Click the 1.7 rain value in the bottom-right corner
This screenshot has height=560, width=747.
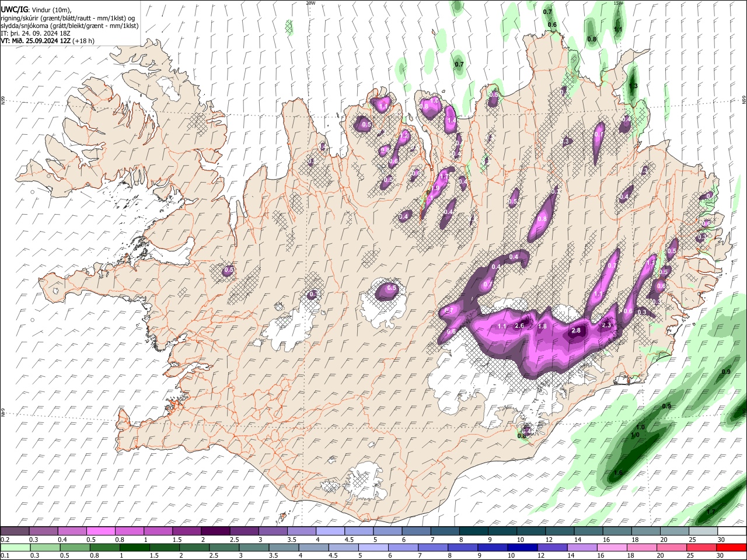coord(711,512)
